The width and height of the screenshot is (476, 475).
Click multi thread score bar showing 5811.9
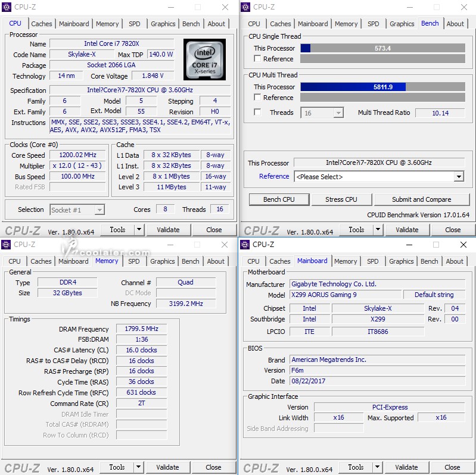coord(383,87)
